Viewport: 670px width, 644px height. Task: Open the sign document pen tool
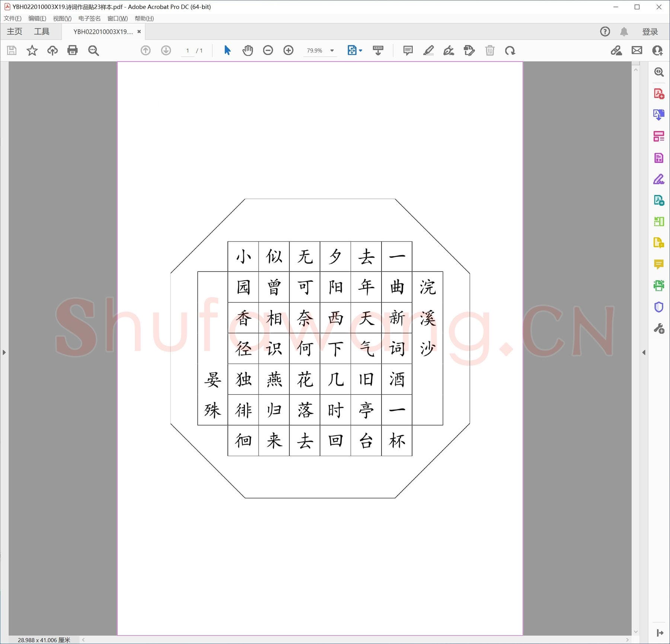(x=449, y=50)
